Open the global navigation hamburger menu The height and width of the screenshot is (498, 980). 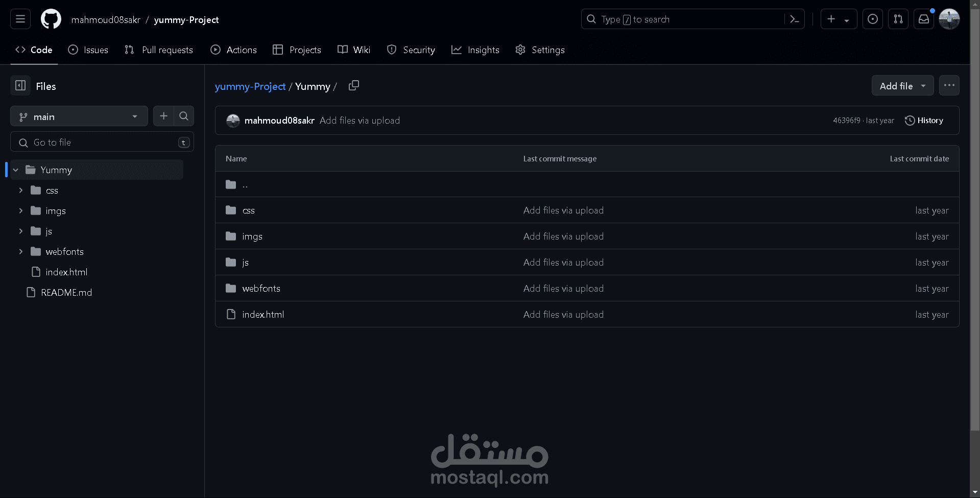(20, 19)
